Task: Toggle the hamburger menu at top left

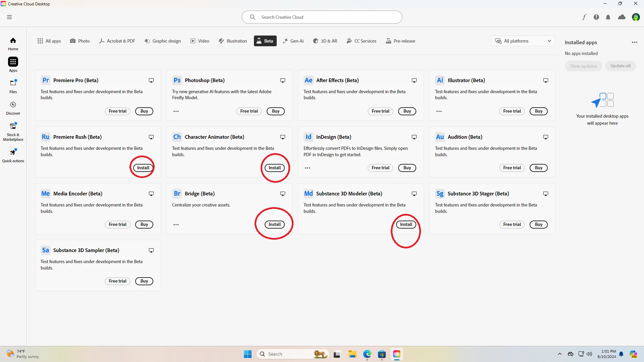Action: (9, 17)
